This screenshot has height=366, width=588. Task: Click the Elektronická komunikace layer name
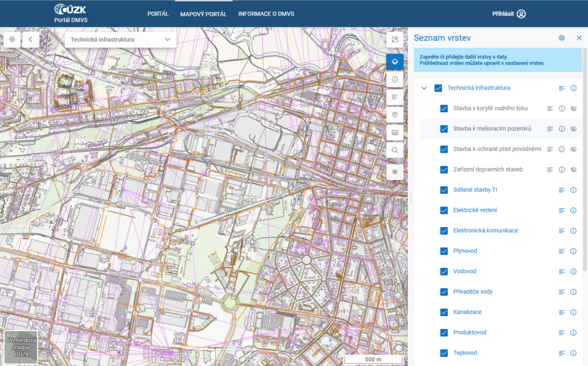(485, 231)
